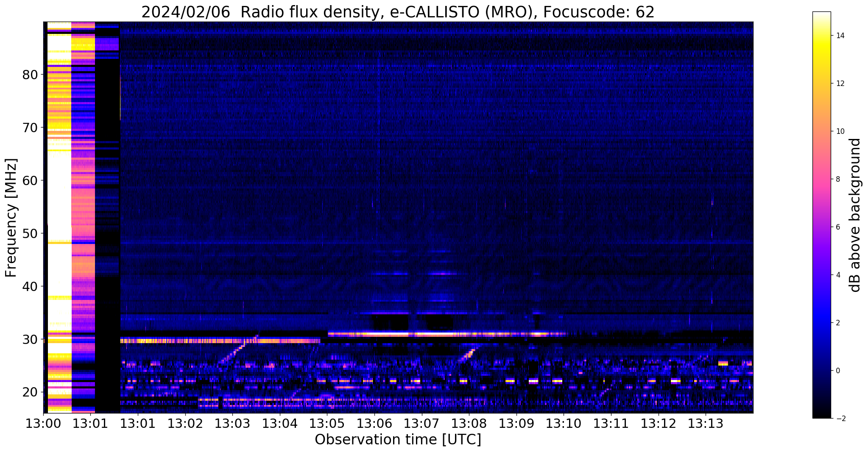Click the 30 MHz tick label

(30, 339)
